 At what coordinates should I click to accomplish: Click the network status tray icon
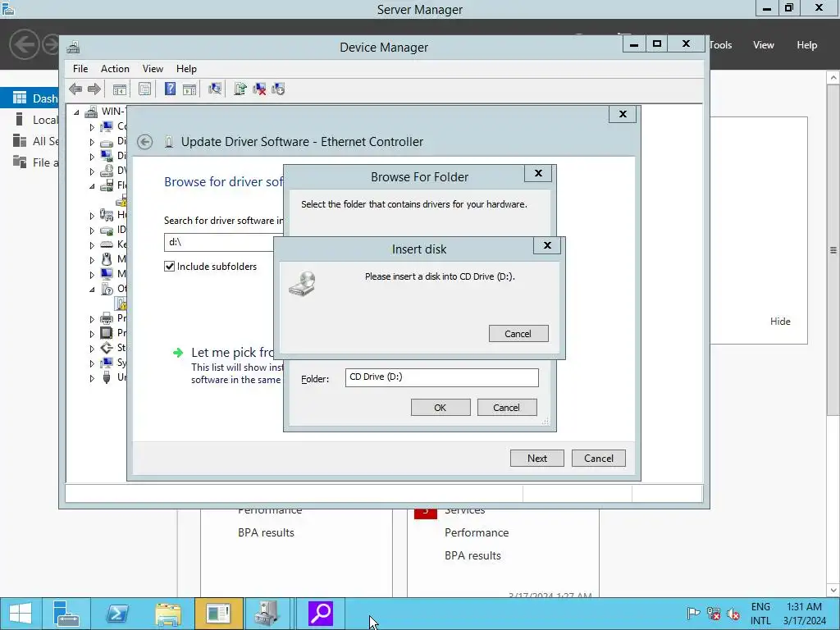click(714, 614)
